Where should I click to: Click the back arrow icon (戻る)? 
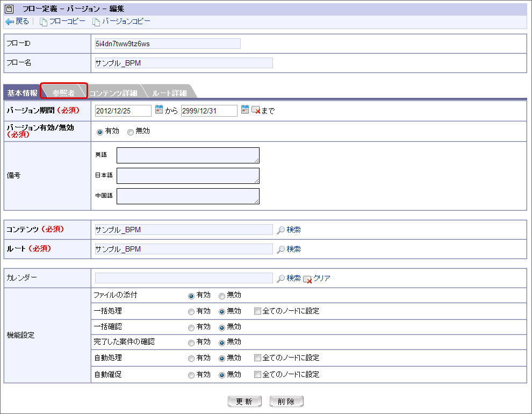[x=9, y=22]
